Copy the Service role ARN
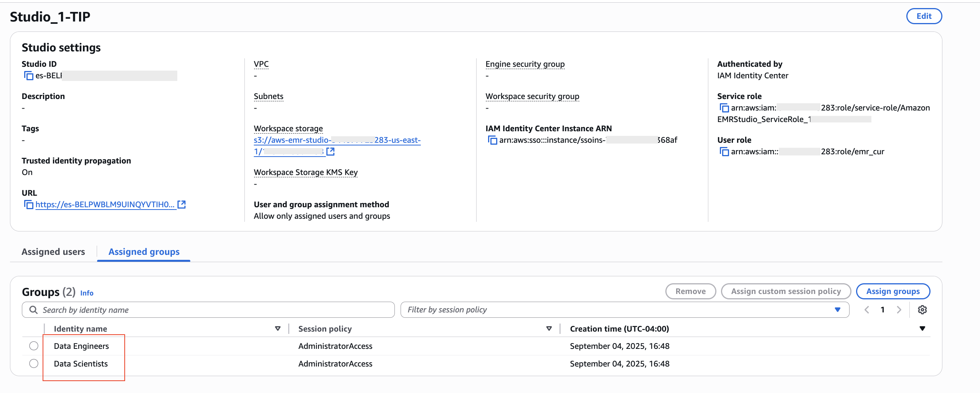The width and height of the screenshot is (980, 393). click(x=724, y=108)
